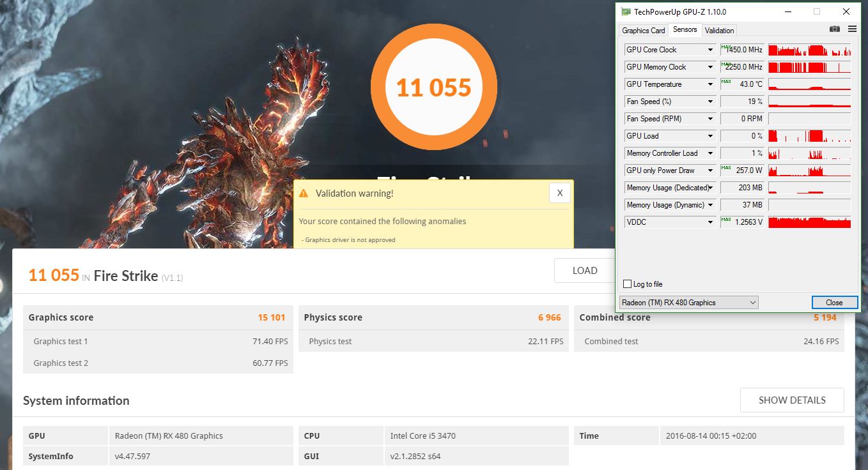Image resolution: width=868 pixels, height=470 pixels.
Task: Click the 1450.0 MHz core clock value
Action: [742, 50]
